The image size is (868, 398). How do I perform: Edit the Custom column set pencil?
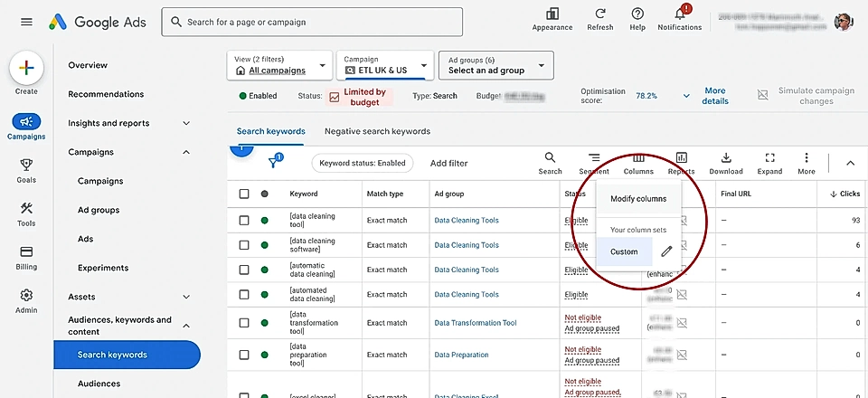666,251
